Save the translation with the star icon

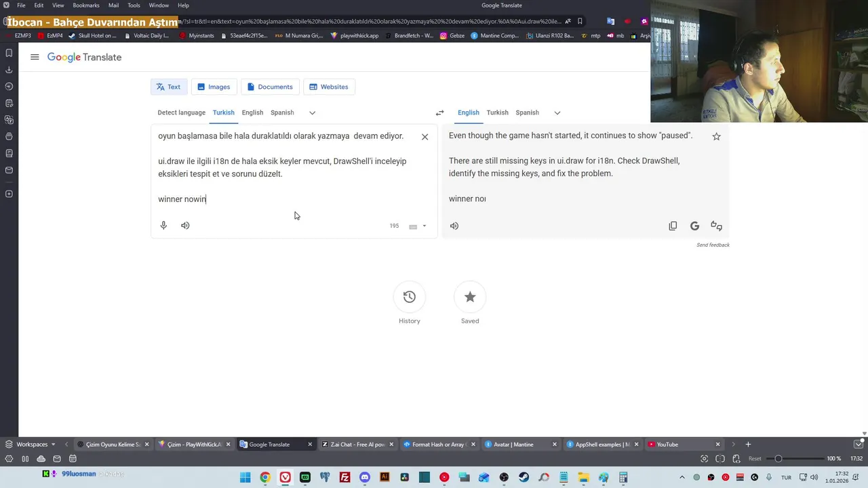(716, 136)
